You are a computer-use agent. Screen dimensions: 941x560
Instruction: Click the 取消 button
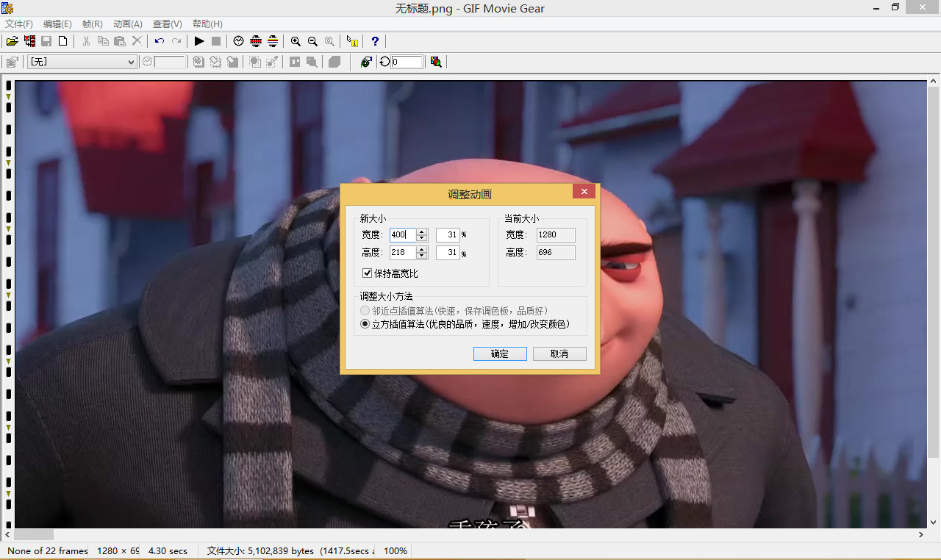tap(559, 353)
